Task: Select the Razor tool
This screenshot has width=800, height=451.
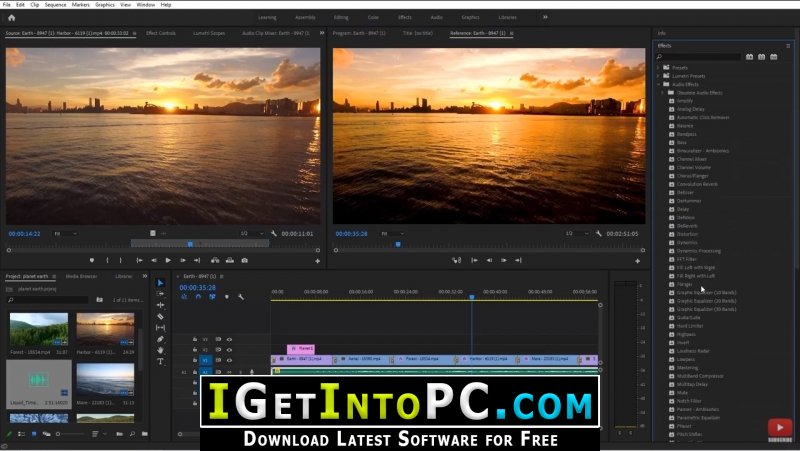Action: (x=160, y=316)
